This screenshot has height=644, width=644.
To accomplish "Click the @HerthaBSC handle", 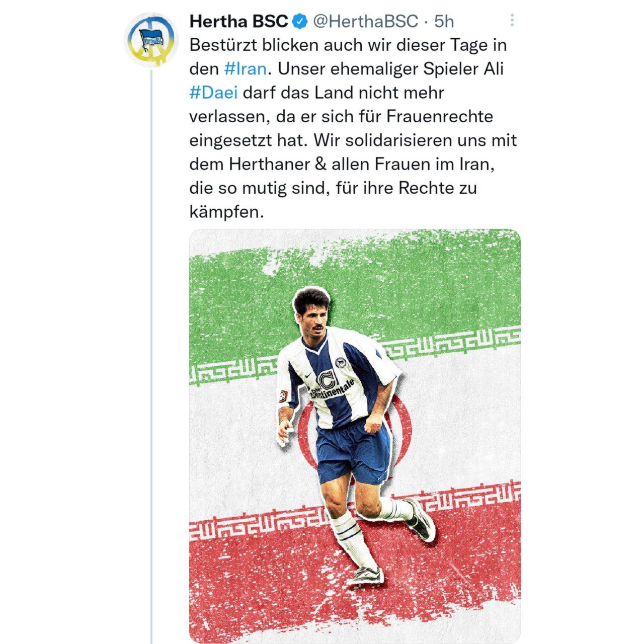I will point(366,21).
